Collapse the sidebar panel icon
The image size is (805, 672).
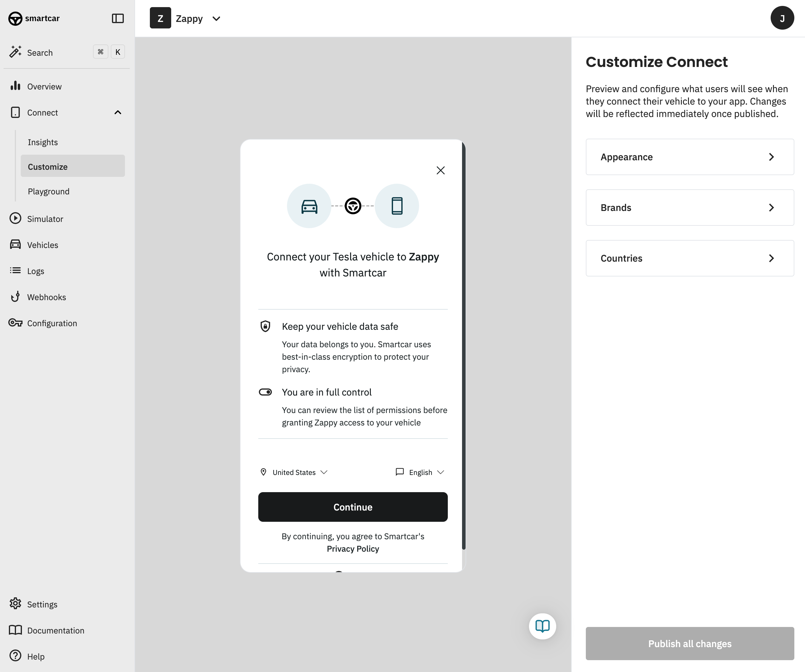pyautogui.click(x=118, y=18)
